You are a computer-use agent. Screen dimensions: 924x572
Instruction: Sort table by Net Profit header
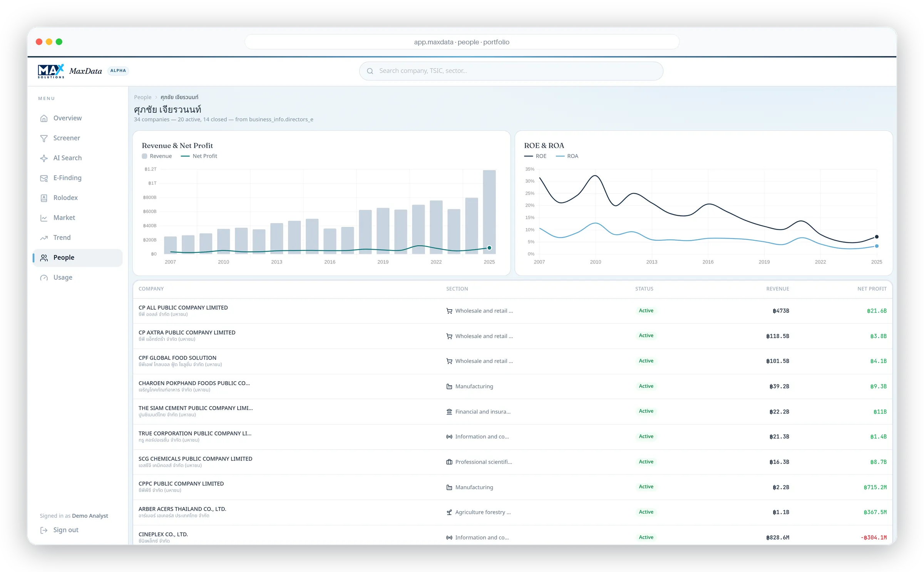(872, 289)
